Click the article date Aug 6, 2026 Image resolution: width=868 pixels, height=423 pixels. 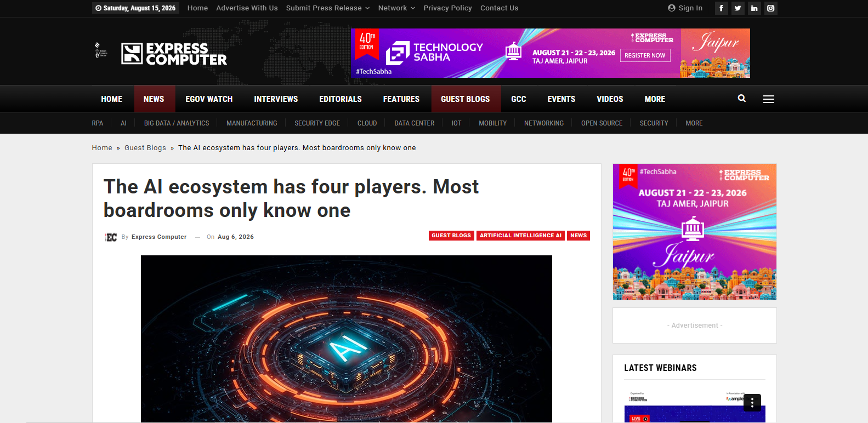pos(236,237)
